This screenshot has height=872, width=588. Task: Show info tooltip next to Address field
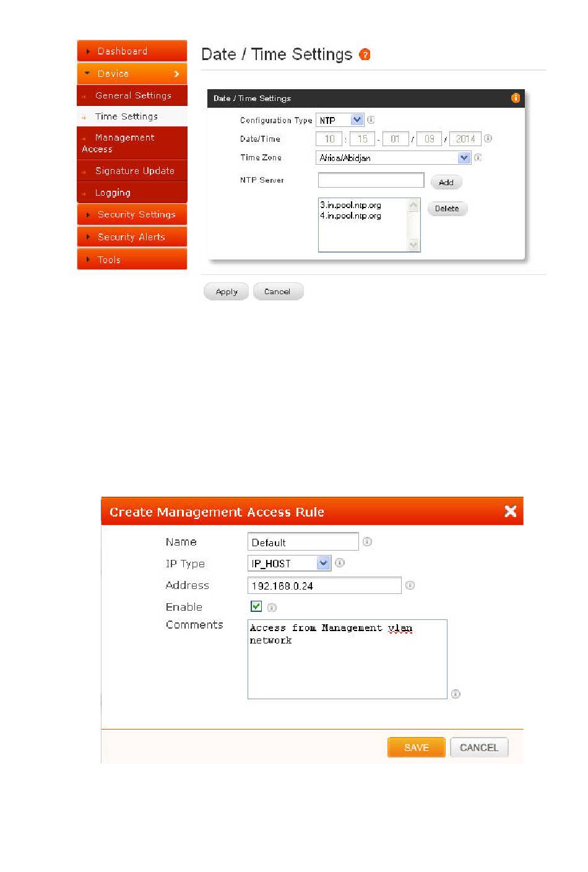pos(410,585)
